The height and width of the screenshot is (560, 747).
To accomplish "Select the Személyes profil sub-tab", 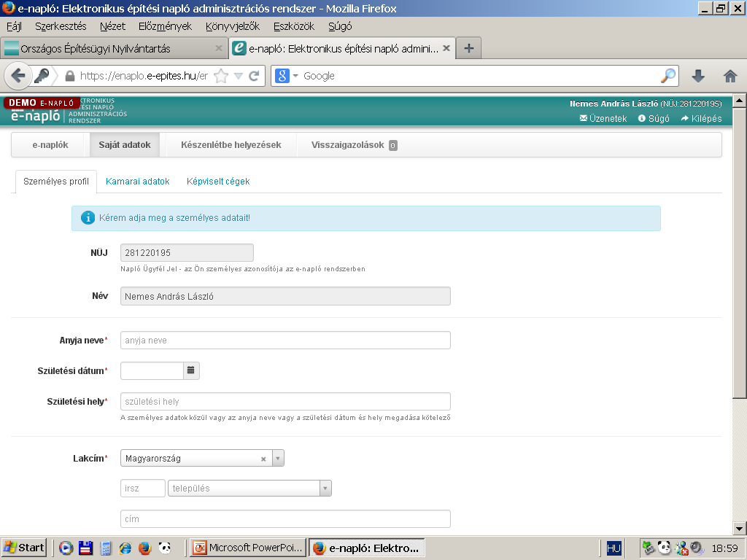I will 55,182.
